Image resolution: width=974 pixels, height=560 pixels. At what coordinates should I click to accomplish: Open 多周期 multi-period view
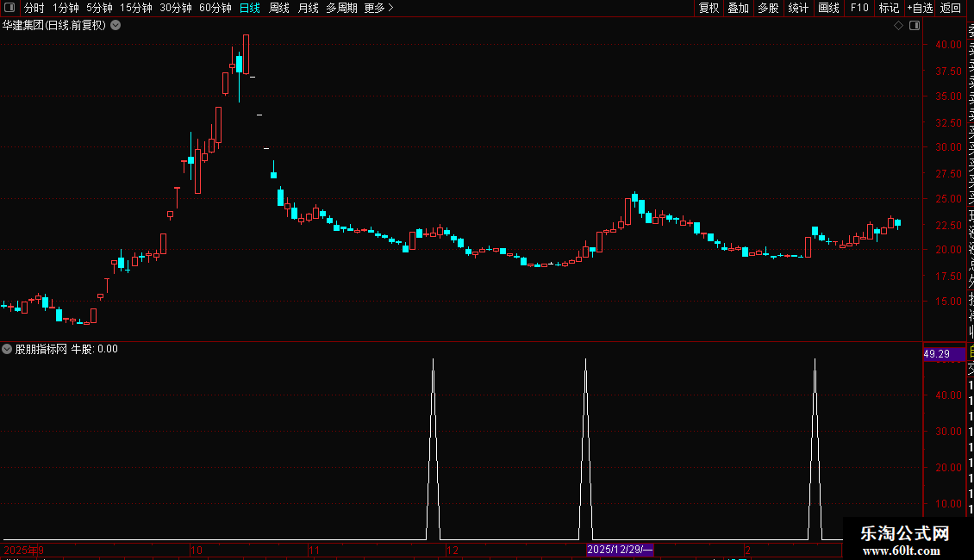point(341,8)
